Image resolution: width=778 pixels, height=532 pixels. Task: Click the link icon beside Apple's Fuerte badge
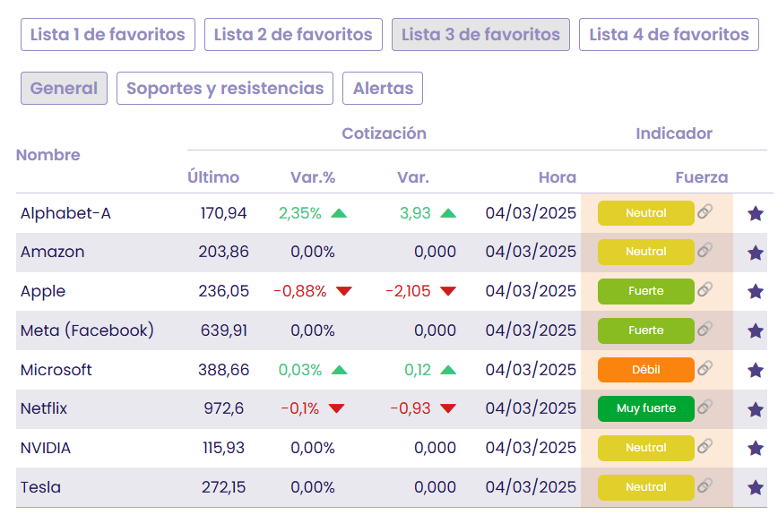tap(705, 290)
